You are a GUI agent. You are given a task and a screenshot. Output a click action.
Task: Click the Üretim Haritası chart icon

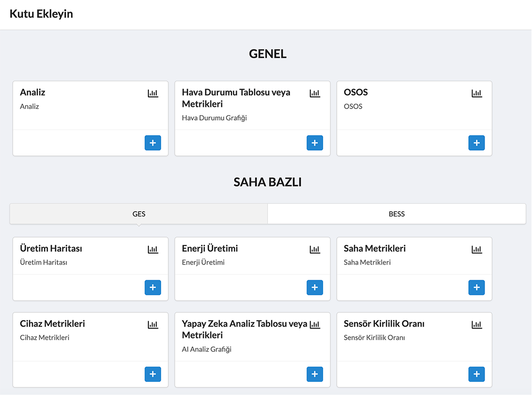tap(153, 250)
